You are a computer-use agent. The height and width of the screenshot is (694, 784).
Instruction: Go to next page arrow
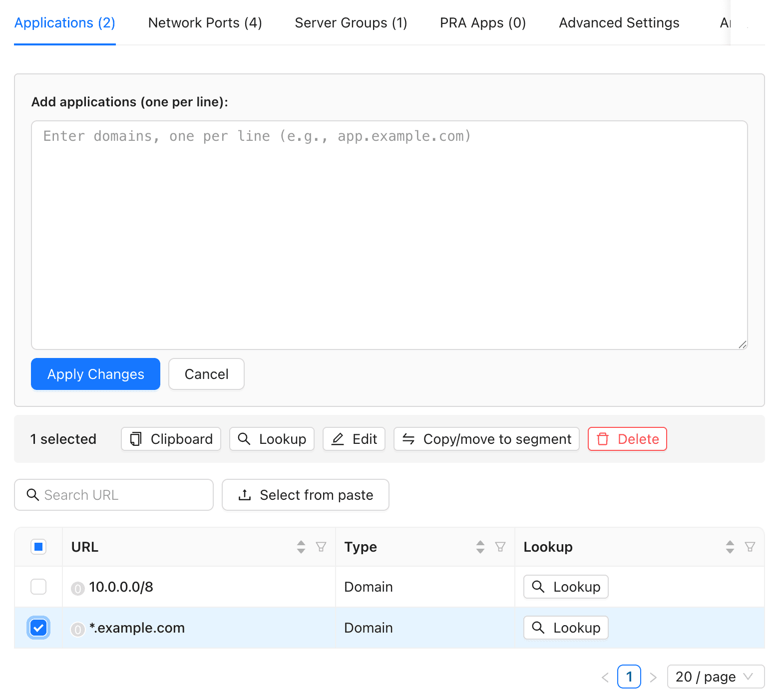pyautogui.click(x=653, y=677)
